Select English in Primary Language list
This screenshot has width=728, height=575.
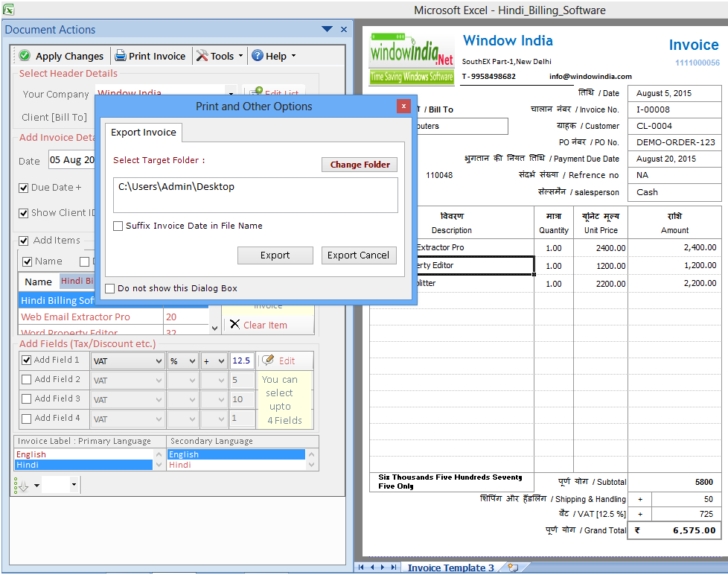point(83,454)
